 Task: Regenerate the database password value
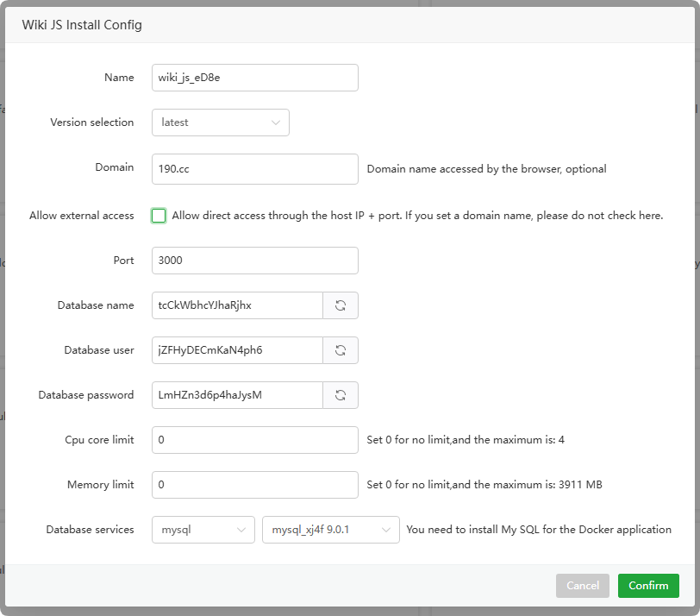tap(341, 395)
